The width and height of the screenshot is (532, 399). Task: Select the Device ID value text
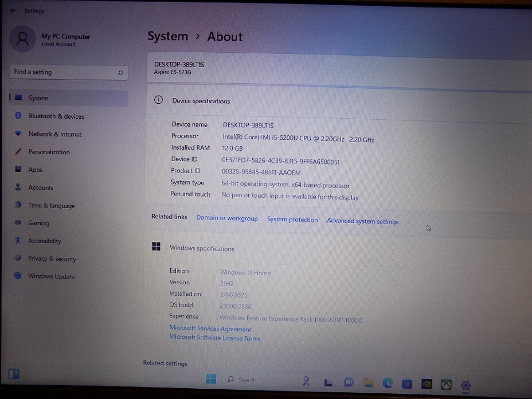[280, 161]
